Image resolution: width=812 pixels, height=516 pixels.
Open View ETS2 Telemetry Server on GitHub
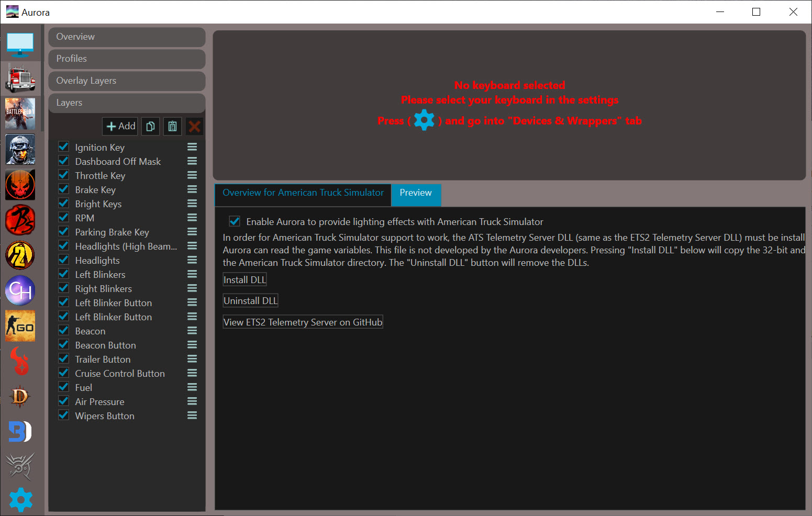click(x=303, y=322)
